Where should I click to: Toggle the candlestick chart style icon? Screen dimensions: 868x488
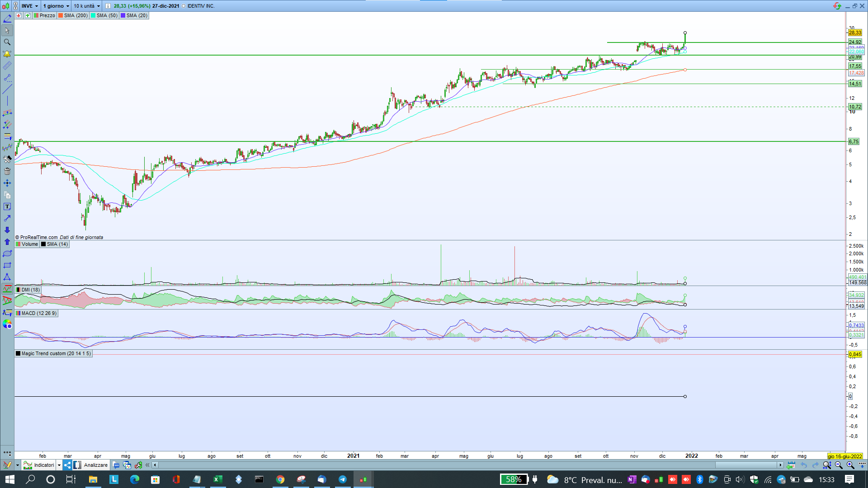click(x=5, y=6)
